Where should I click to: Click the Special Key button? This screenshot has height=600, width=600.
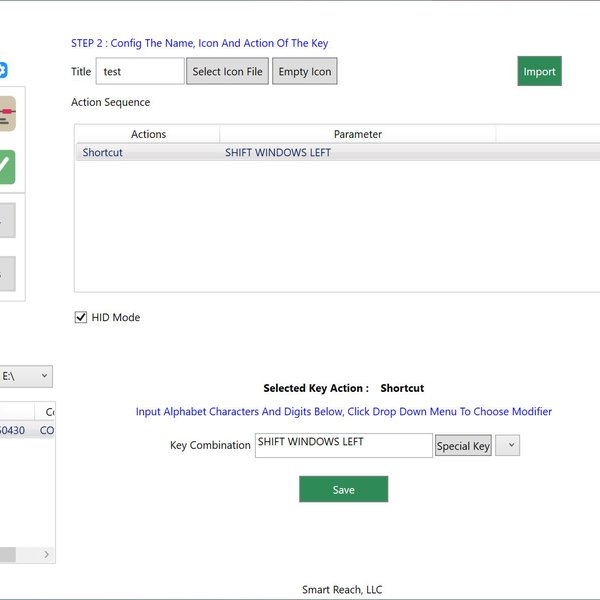pyautogui.click(x=462, y=446)
